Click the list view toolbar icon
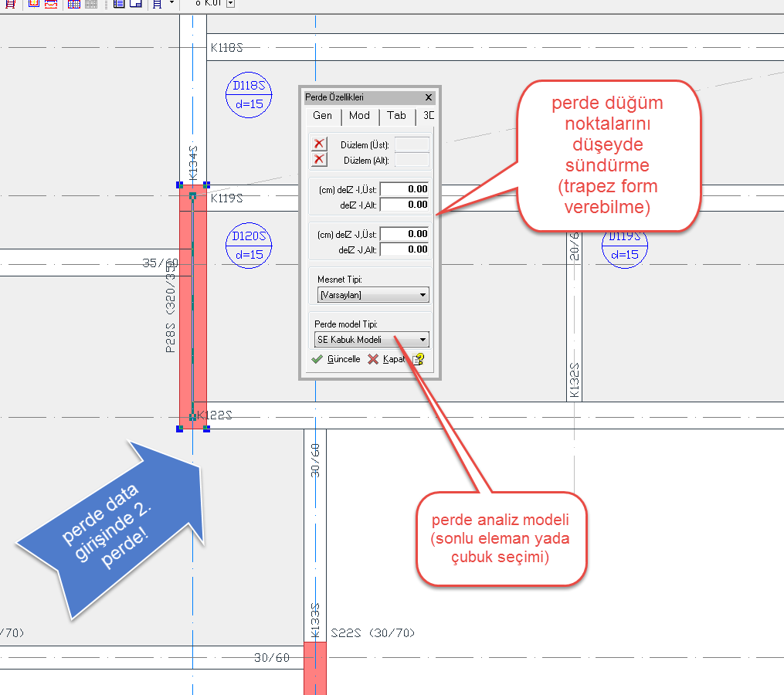Image resolution: width=784 pixels, height=695 pixels. coord(118,4)
